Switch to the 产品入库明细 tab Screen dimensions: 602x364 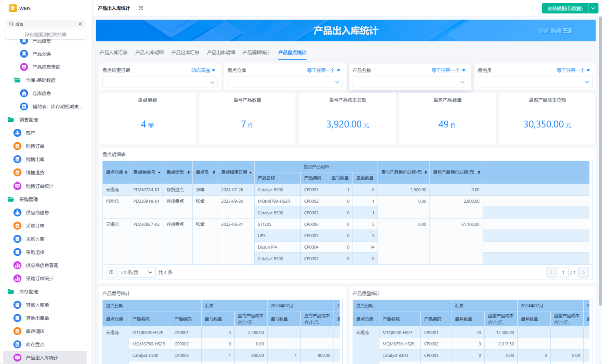click(149, 52)
